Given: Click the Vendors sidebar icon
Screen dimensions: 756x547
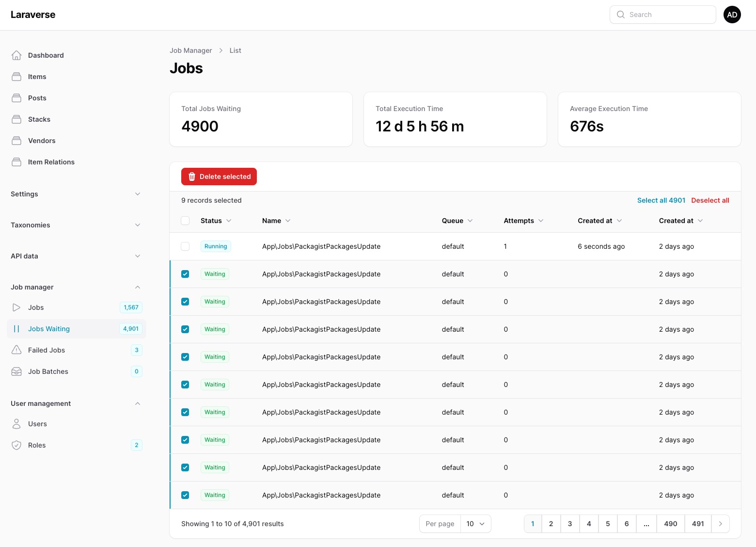Looking at the screenshot, I should tap(16, 141).
